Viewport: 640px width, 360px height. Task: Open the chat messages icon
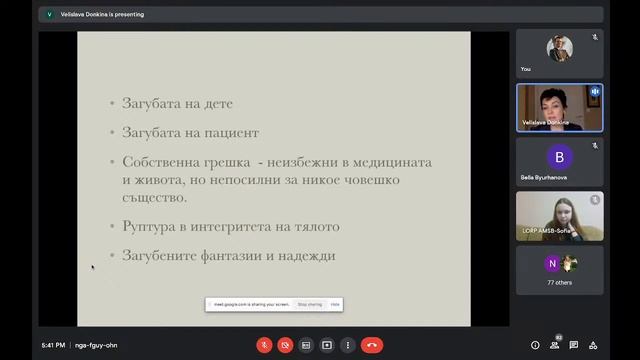tap(574, 345)
